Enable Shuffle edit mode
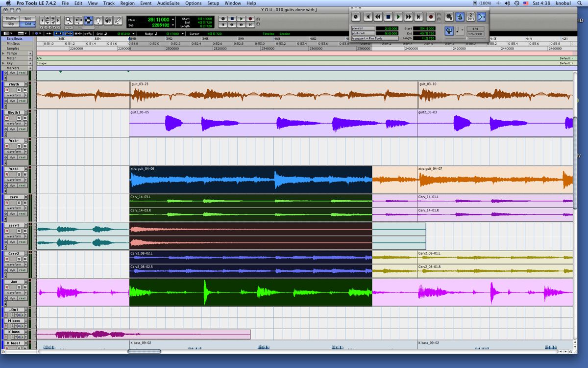Screen dimensions: 588x368 11,18
